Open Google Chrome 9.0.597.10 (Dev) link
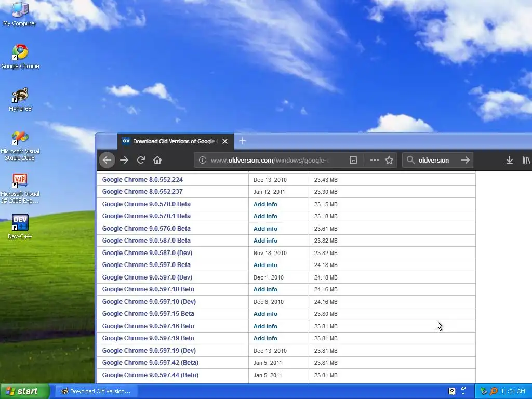 pos(149,302)
